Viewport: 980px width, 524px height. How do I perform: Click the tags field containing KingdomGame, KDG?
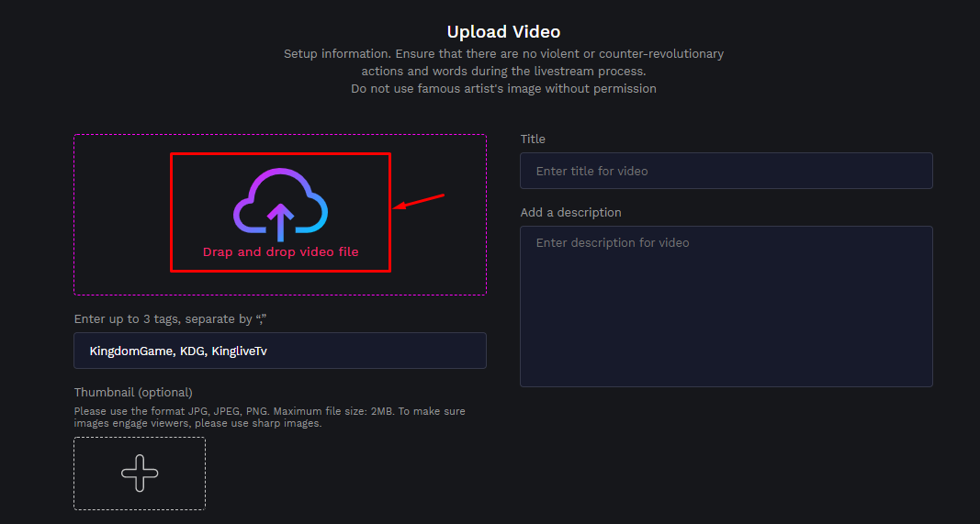pyautogui.click(x=280, y=351)
